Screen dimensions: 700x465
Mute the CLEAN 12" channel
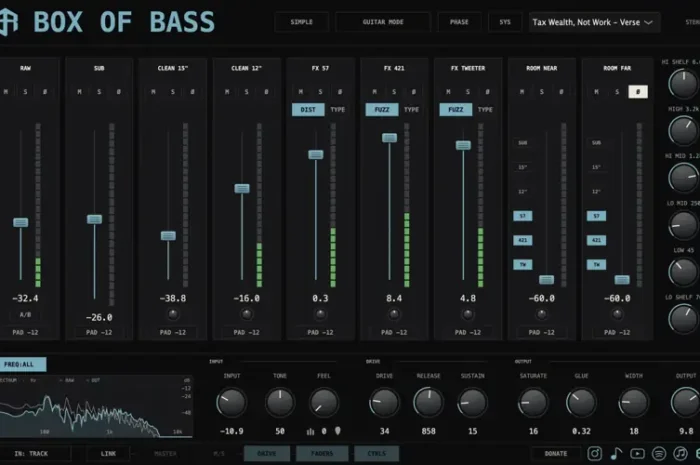point(227,92)
